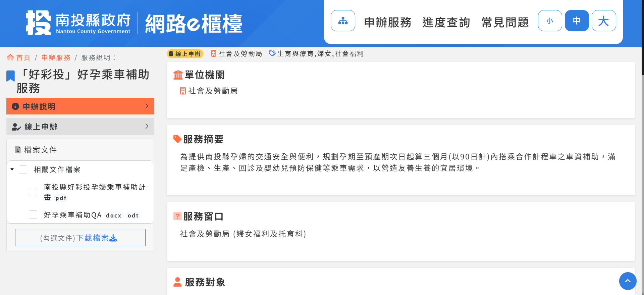The width and height of the screenshot is (644, 295).
Task: Click the docx format label
Action: pyautogui.click(x=113, y=215)
